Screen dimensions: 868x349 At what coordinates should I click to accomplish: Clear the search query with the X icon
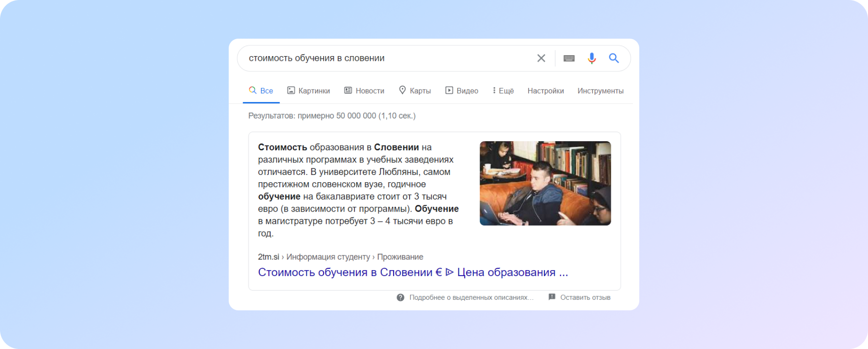(x=541, y=58)
